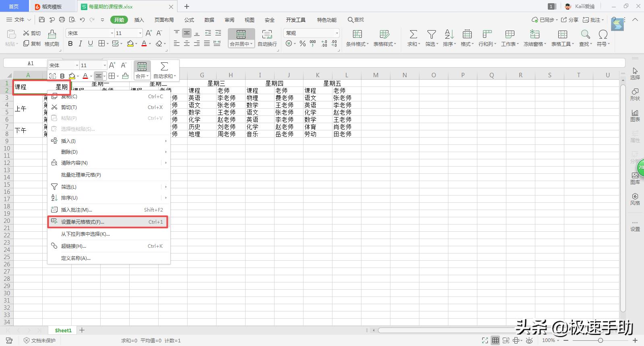Screen dimensions: 644x346
Task: Open the font size dropdown in the ribbon
Action: (140, 33)
